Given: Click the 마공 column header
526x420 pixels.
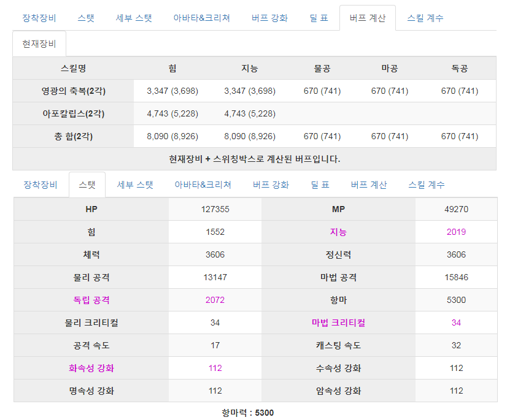Looking at the screenshot, I should point(390,69).
